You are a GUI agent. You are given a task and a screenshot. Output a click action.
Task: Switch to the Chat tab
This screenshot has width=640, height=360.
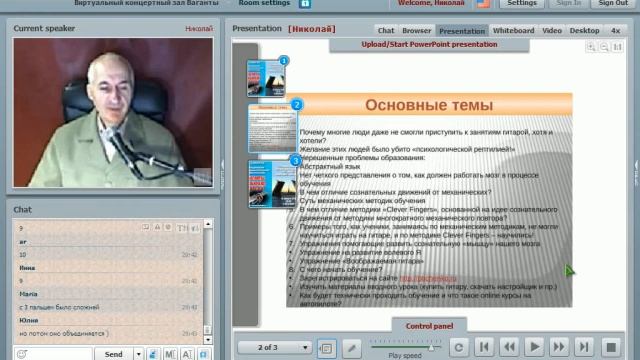pyautogui.click(x=386, y=31)
